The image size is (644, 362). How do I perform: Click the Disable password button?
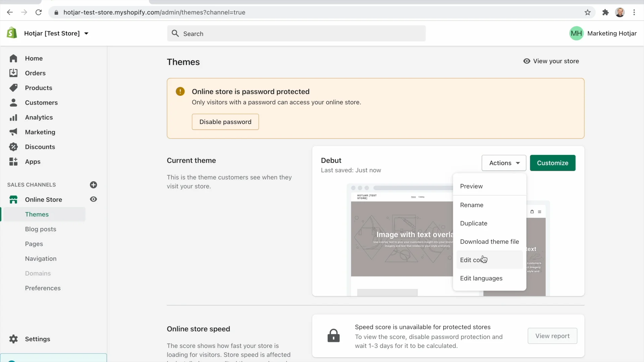click(x=225, y=122)
